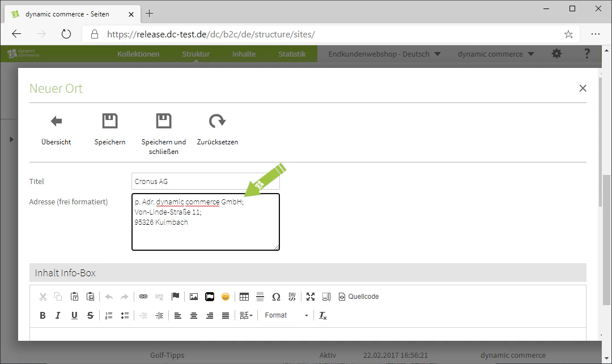Insert a bulleted list
The image size is (612, 364).
(125, 315)
